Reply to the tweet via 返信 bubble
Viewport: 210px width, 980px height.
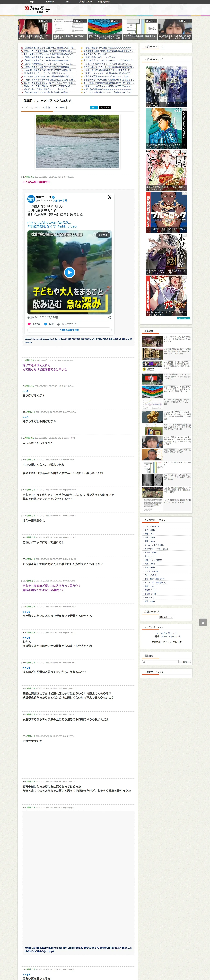[x=48, y=324]
